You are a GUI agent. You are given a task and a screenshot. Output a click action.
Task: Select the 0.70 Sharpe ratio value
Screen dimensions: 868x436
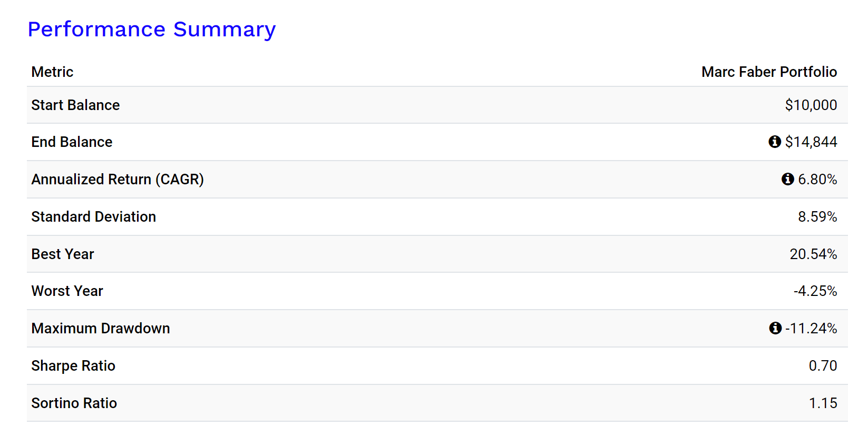pos(823,366)
